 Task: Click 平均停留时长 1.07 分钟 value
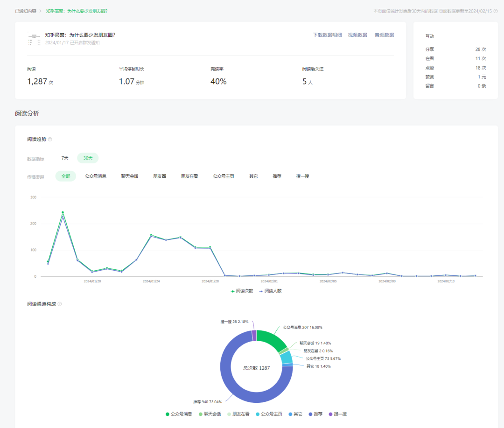(x=132, y=82)
